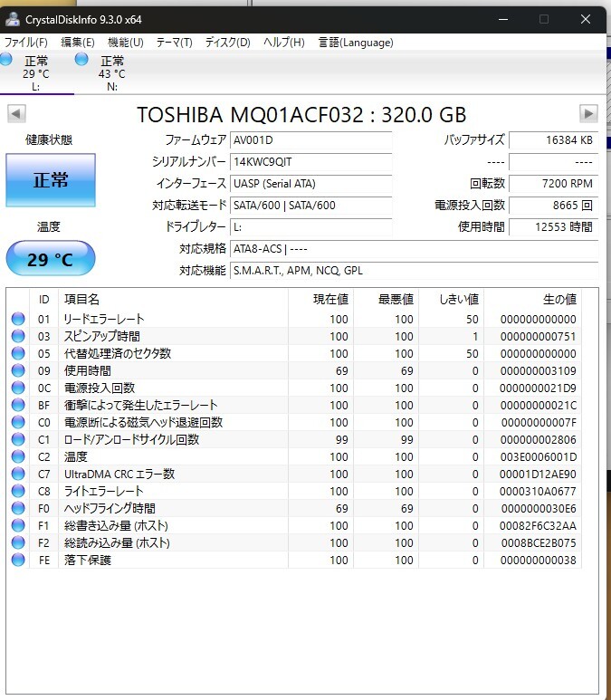Screen dimensions: 611x700
Task: Select raw value 000000003109
Action: 539,370
